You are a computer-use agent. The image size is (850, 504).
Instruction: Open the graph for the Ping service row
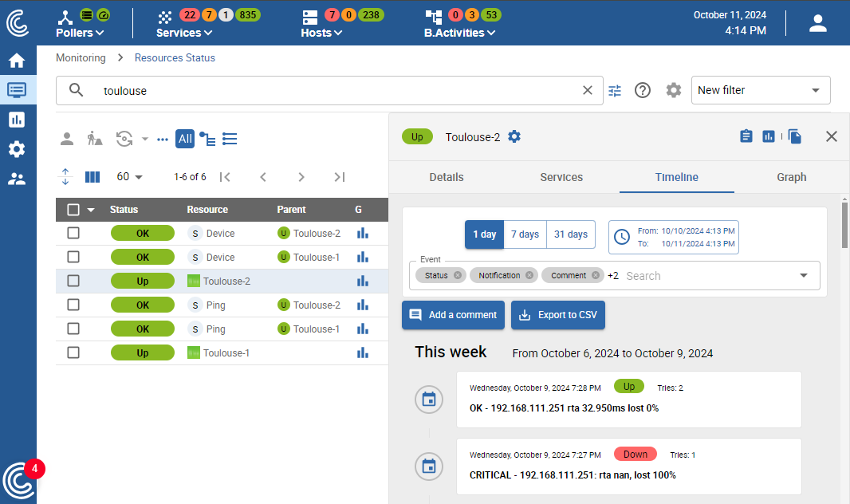pyautogui.click(x=363, y=305)
